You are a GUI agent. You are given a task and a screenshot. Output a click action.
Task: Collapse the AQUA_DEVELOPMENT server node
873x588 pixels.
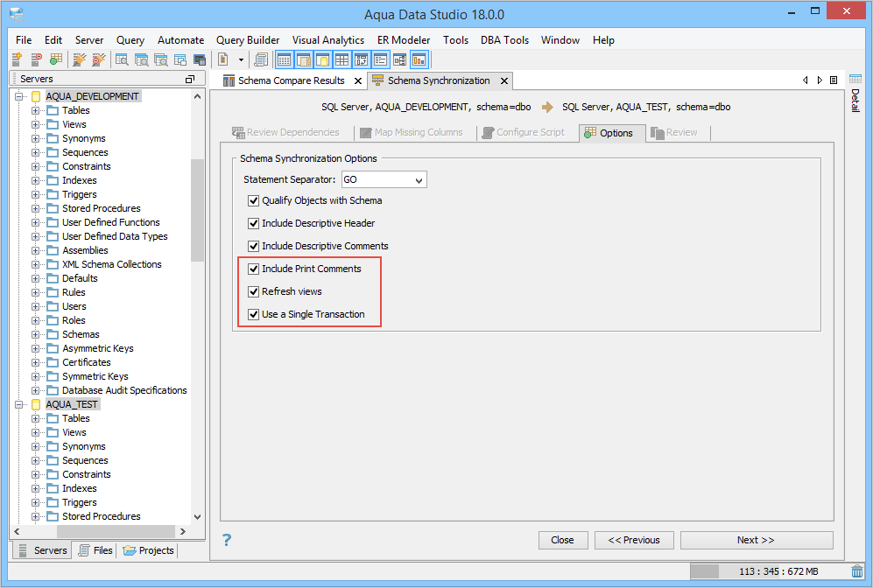pos(19,96)
